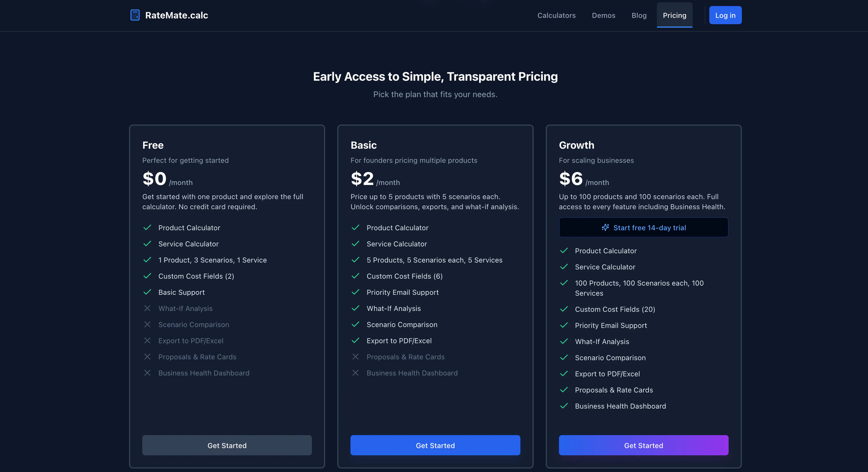Click checkmark beside Growth What-If Analysis
868x472 pixels.
[x=564, y=341]
